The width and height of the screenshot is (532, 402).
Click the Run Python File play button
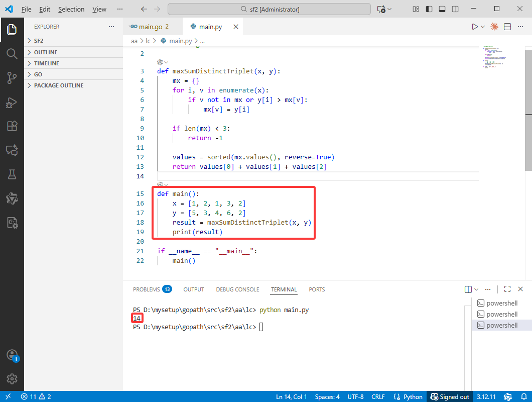pos(475,27)
